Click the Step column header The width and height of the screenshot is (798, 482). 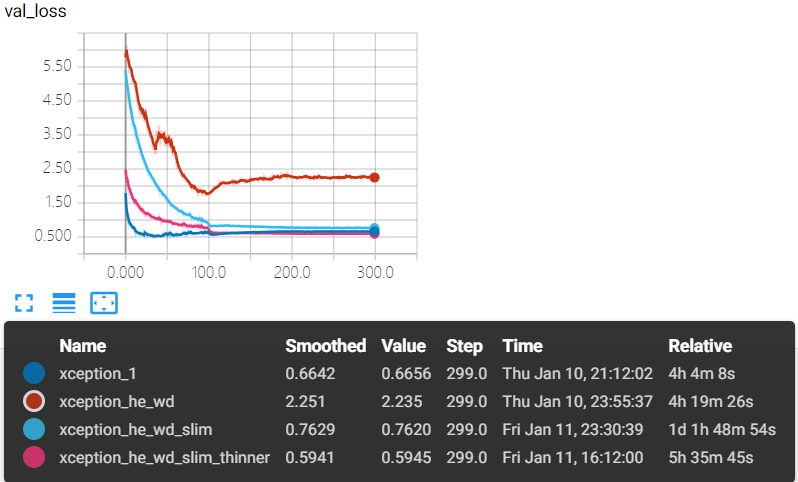click(x=465, y=346)
